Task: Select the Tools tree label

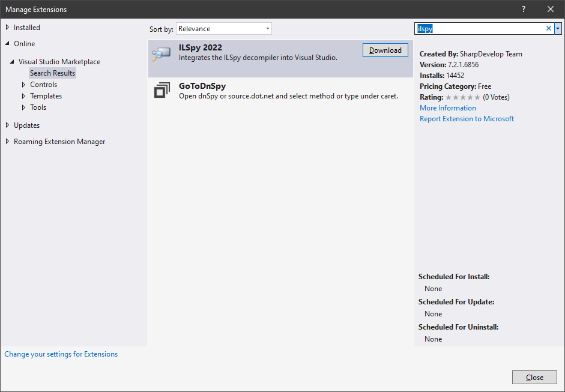Action: 38,107
